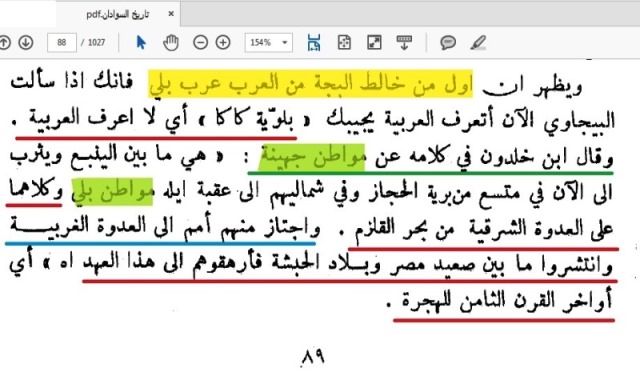Click the total page count 1027
This screenshot has height=392, width=640.
point(96,42)
